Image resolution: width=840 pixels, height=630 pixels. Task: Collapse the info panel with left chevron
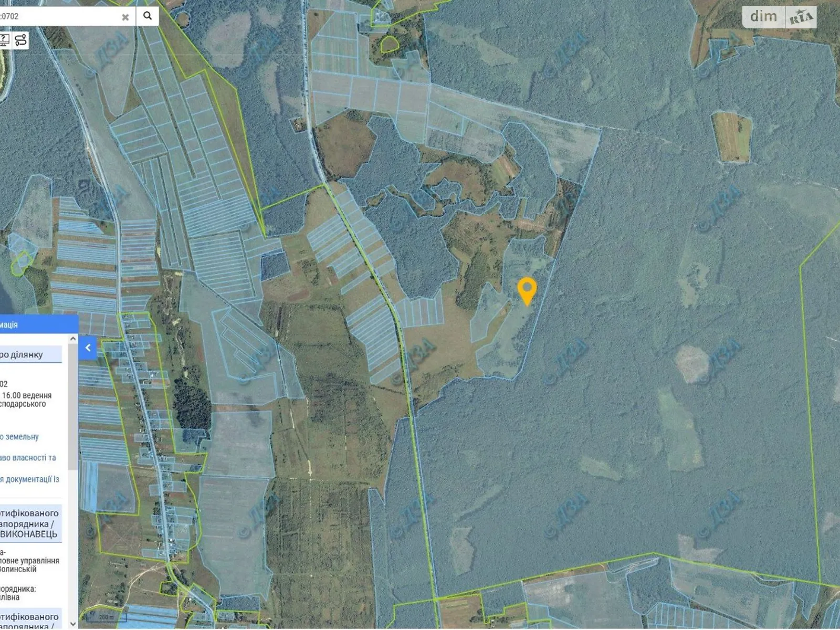pyautogui.click(x=88, y=348)
